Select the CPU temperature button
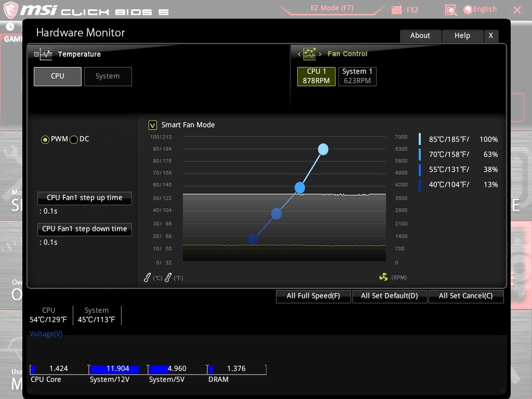Screen dimensions: 532x399 (58, 76)
